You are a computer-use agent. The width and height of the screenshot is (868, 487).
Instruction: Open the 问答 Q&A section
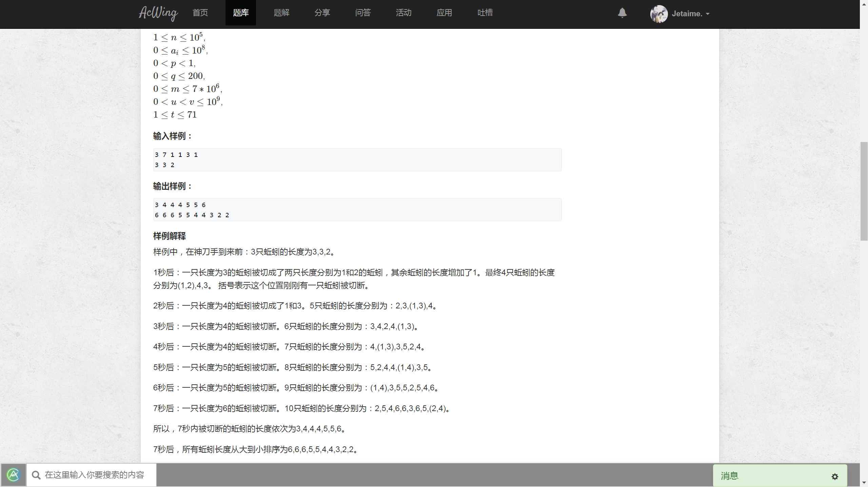point(363,13)
